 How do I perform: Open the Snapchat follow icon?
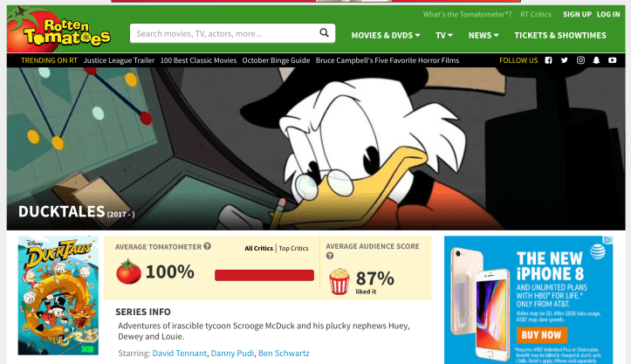point(597,60)
